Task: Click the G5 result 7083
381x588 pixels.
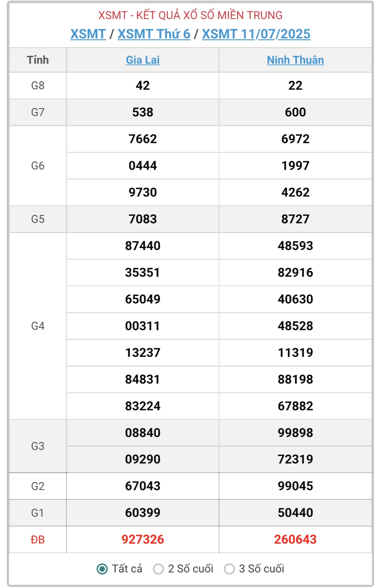Action: [x=143, y=219]
